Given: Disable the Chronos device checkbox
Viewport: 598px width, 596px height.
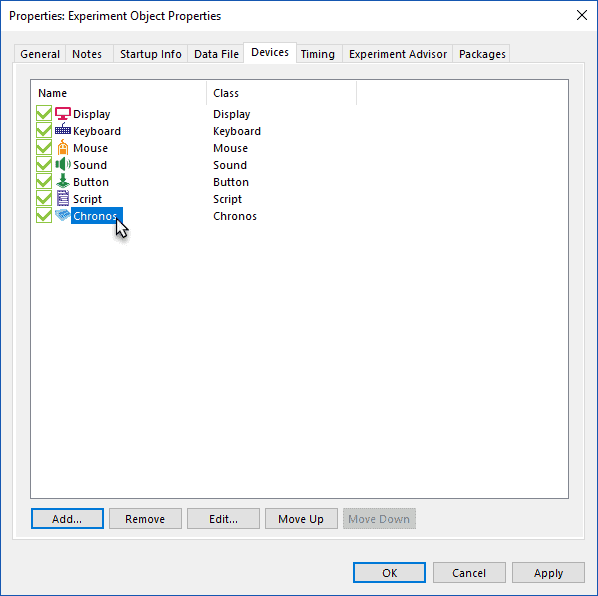Looking at the screenshot, I should (44, 215).
